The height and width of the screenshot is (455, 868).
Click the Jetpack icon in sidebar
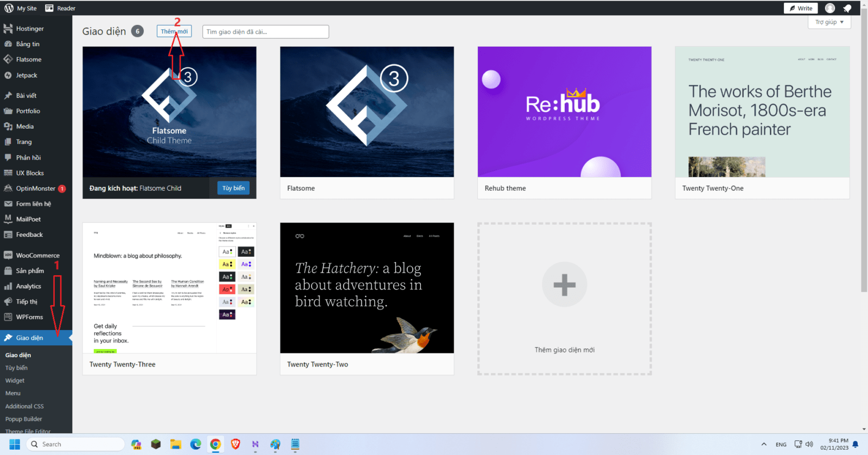click(8, 75)
